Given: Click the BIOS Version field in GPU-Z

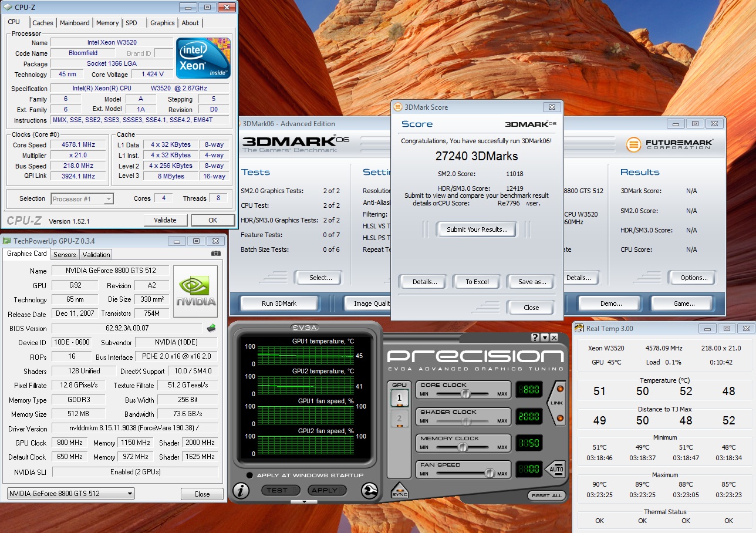Looking at the screenshot, I should (127, 328).
